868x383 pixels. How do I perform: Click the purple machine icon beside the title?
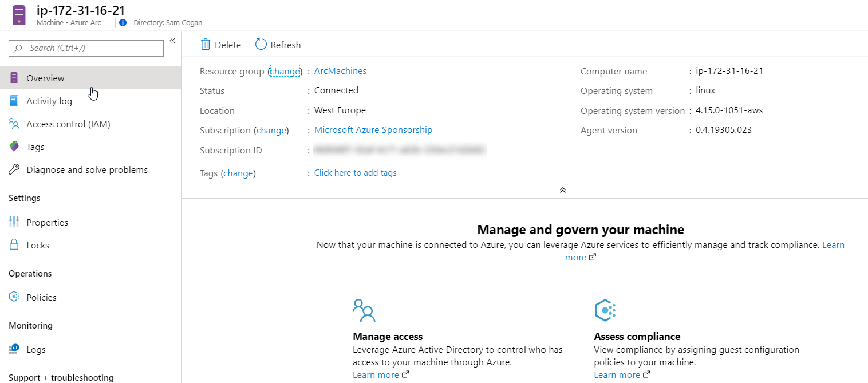[x=19, y=15]
